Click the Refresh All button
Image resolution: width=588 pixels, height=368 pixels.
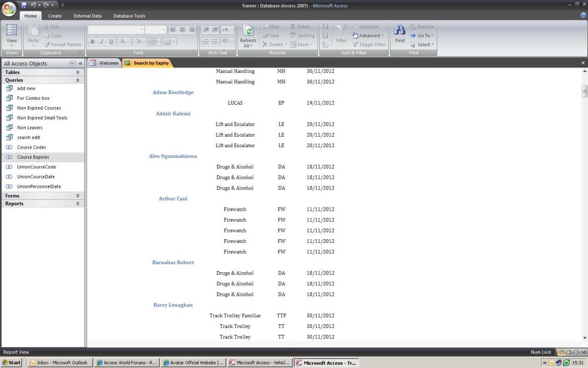pyautogui.click(x=248, y=36)
